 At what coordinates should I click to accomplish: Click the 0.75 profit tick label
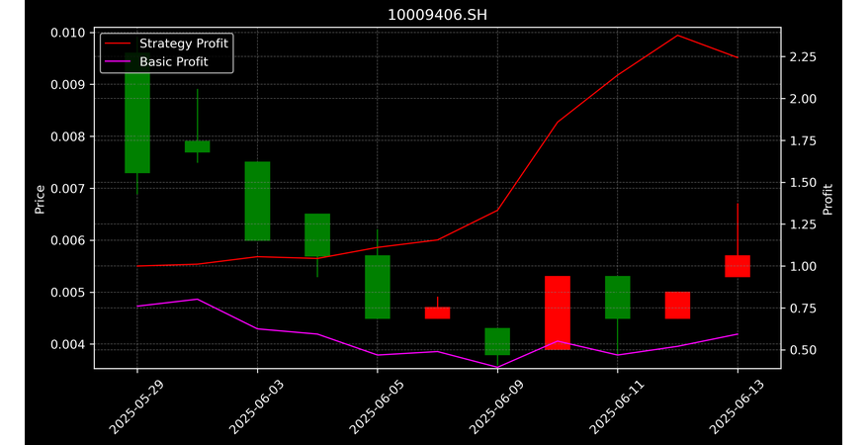pyautogui.click(x=802, y=309)
